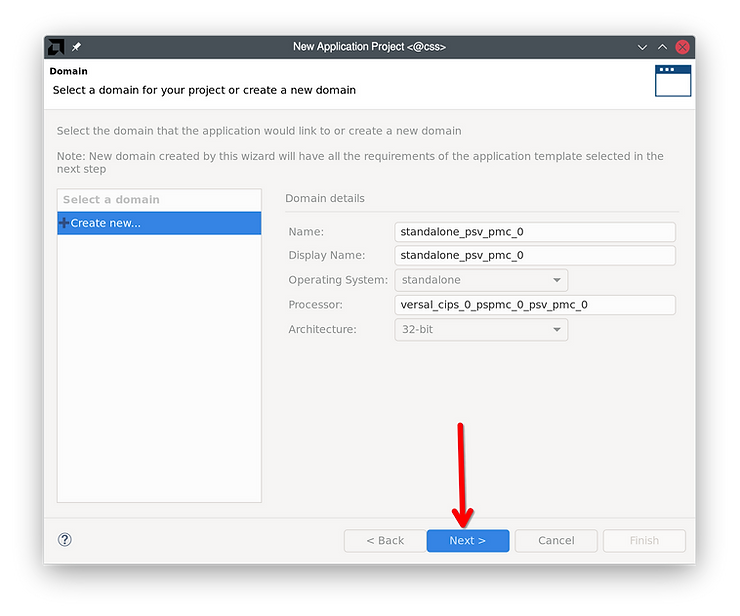Focus the Display Name input field
The width and height of the screenshot is (740, 616).
(535, 256)
